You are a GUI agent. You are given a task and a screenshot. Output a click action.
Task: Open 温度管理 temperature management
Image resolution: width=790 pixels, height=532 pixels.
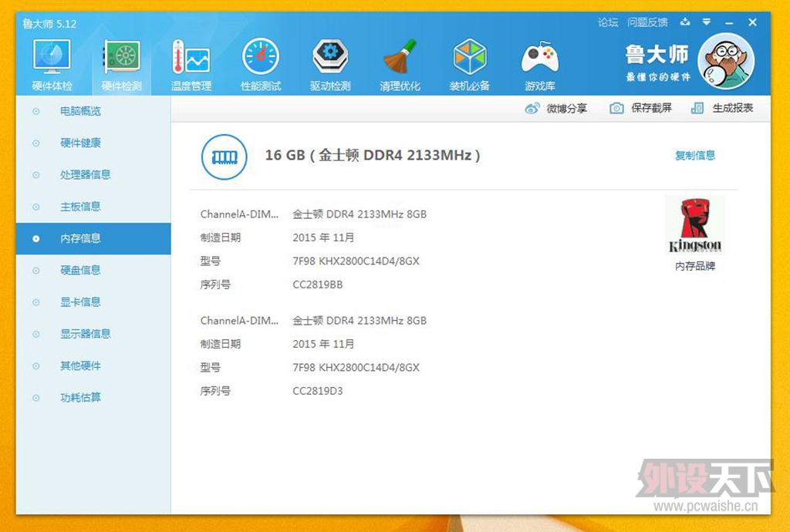[x=191, y=57]
